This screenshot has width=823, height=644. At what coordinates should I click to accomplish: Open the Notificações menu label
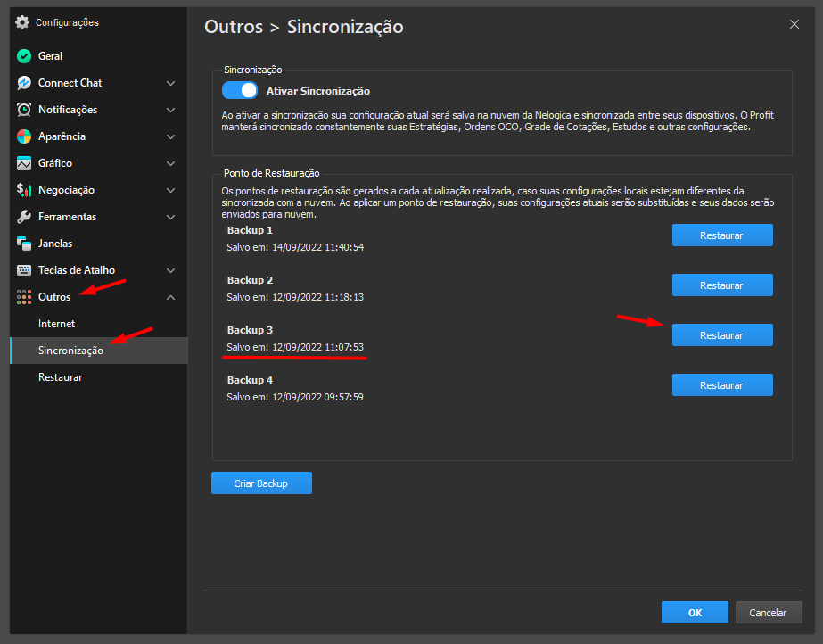68,110
